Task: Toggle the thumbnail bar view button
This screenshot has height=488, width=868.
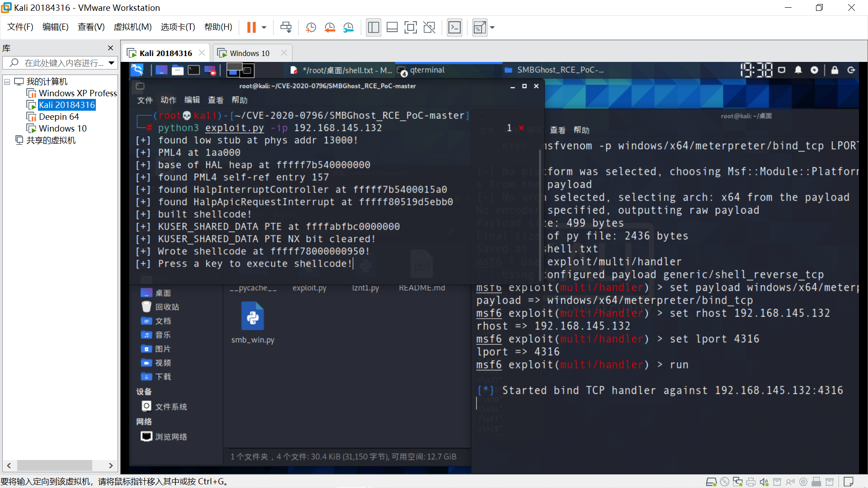Action: [392, 28]
